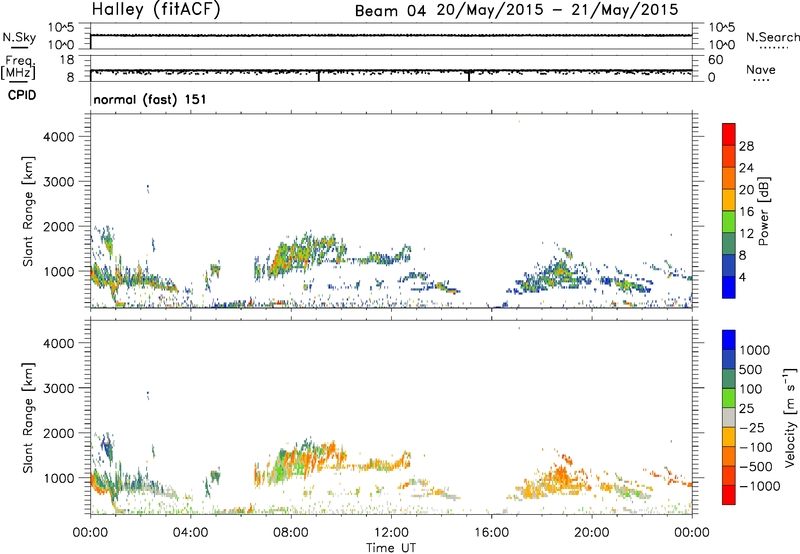Click the 'Nave' legend label
Screen dimensions: 800x554
[761, 69]
